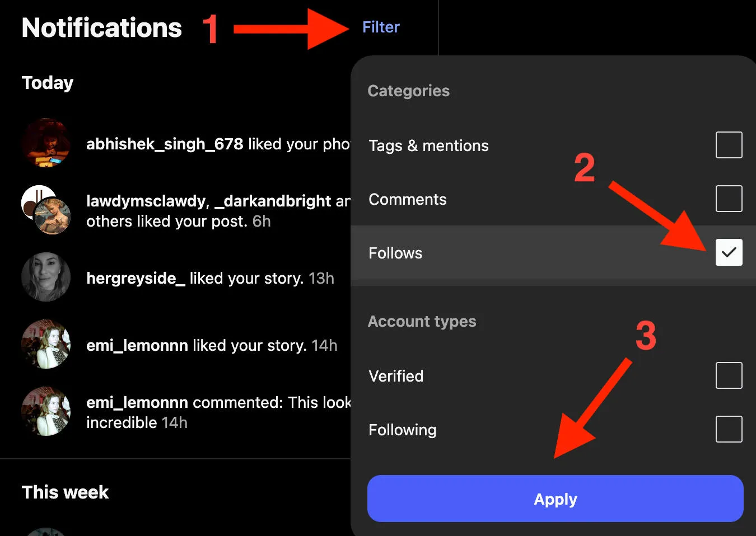Image resolution: width=756 pixels, height=536 pixels.
Task: Open the lawdymsclawdy grouped avatar
Action: [x=46, y=210]
